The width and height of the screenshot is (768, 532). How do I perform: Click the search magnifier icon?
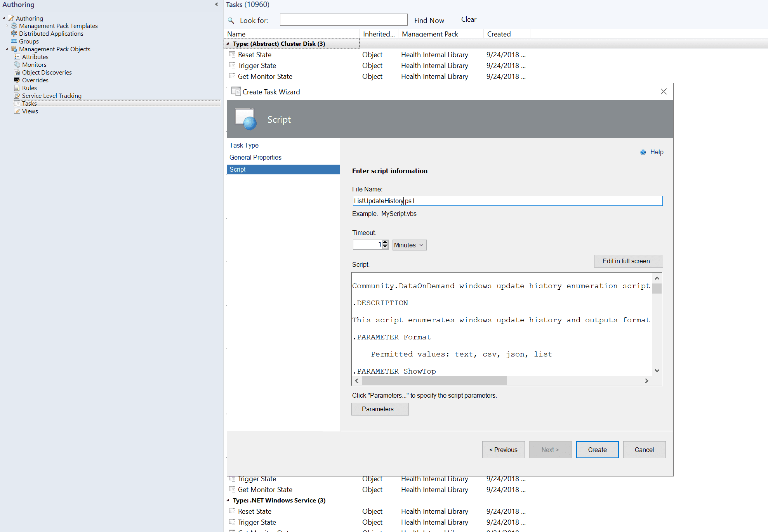231,20
